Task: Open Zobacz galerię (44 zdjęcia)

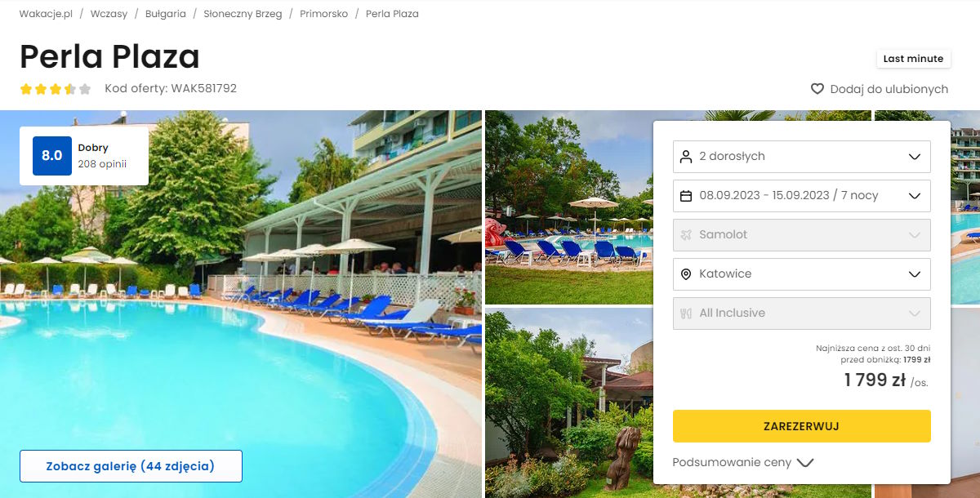Action: point(131,466)
